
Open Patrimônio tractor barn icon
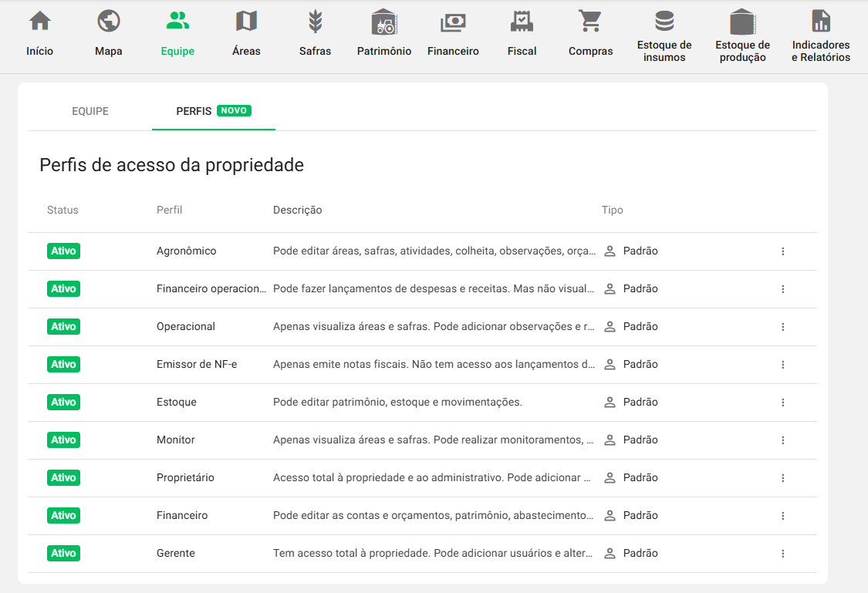(383, 22)
